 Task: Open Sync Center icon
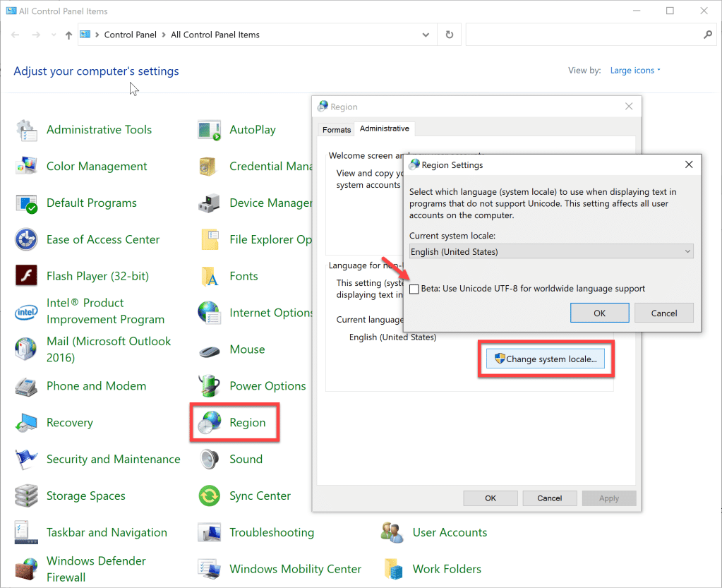point(210,496)
